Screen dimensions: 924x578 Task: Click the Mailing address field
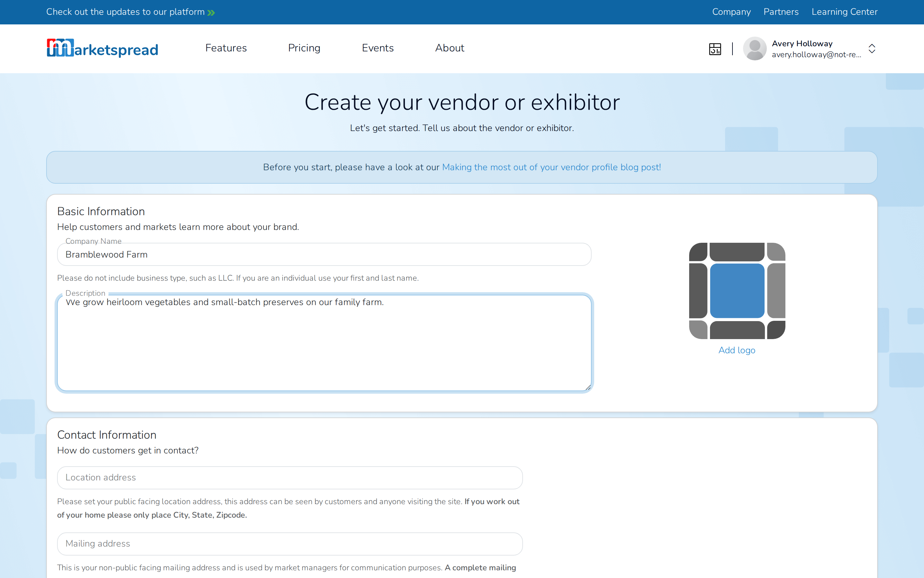(x=290, y=544)
